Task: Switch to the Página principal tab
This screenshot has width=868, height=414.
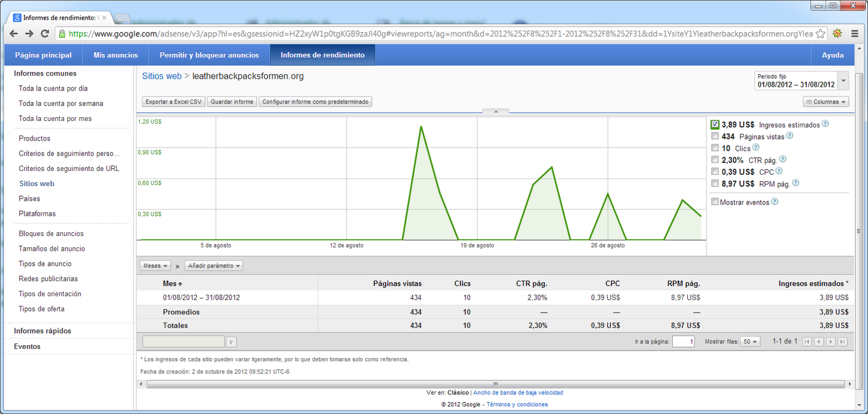Action: click(43, 55)
